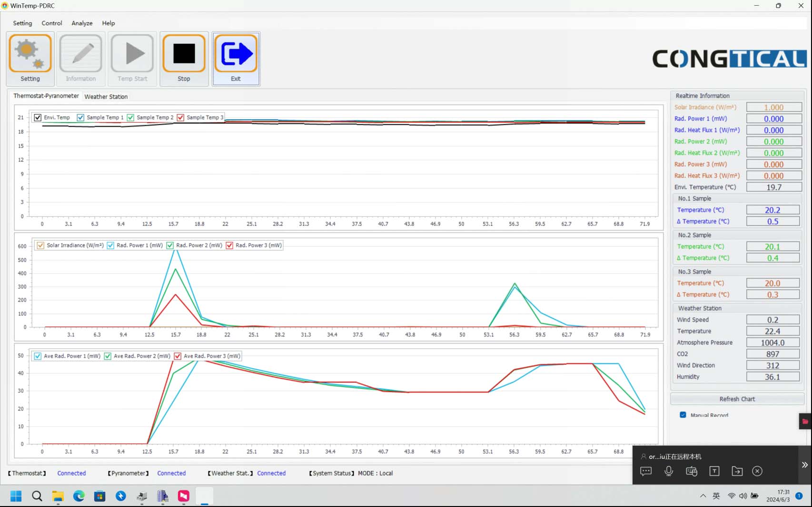Switch to the Weather Station tab

[x=106, y=97]
